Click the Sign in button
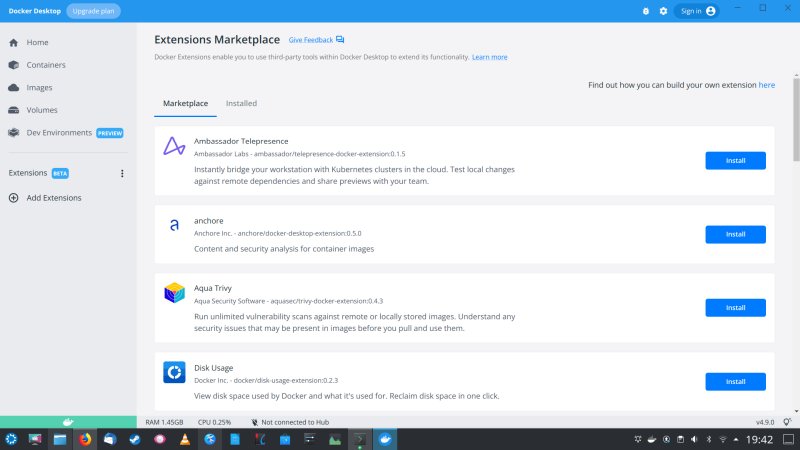This screenshot has width=800, height=450. click(696, 11)
